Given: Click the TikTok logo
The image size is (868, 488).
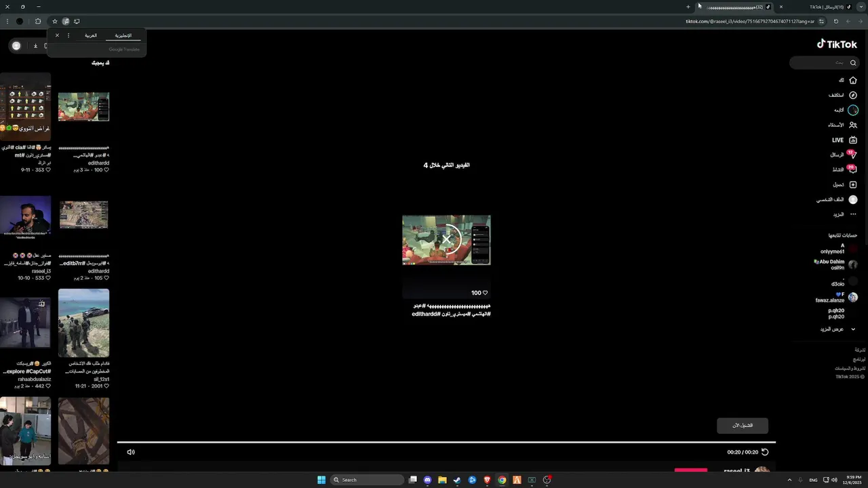Looking at the screenshot, I should tap(837, 44).
